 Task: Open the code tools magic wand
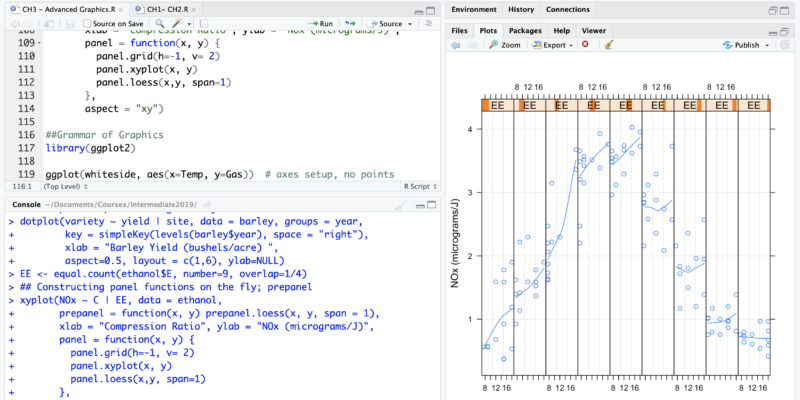tap(180, 23)
